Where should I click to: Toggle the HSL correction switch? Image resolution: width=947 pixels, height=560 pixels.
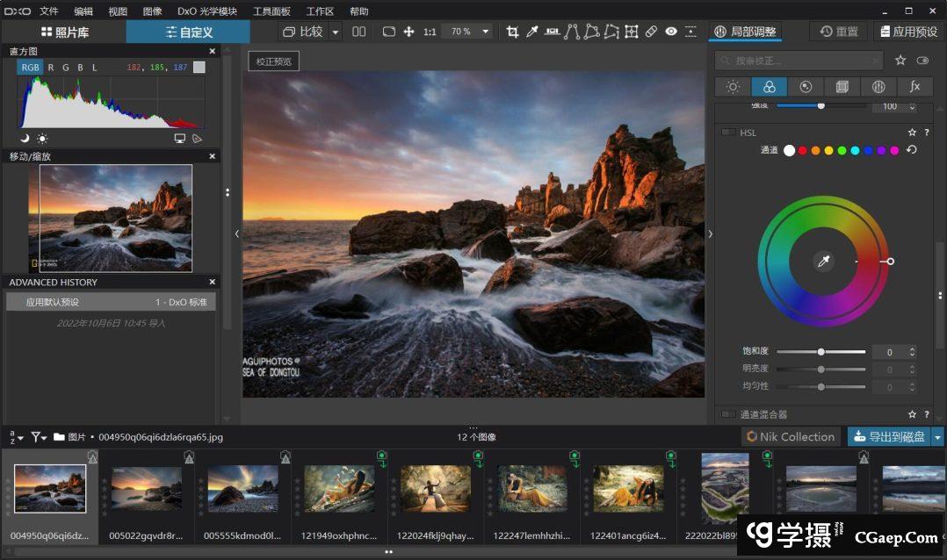click(728, 133)
